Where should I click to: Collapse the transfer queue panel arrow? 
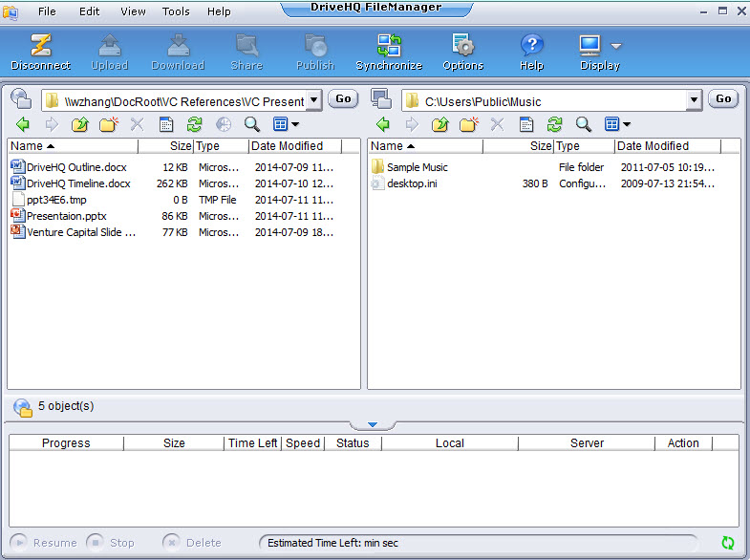pos(373,424)
